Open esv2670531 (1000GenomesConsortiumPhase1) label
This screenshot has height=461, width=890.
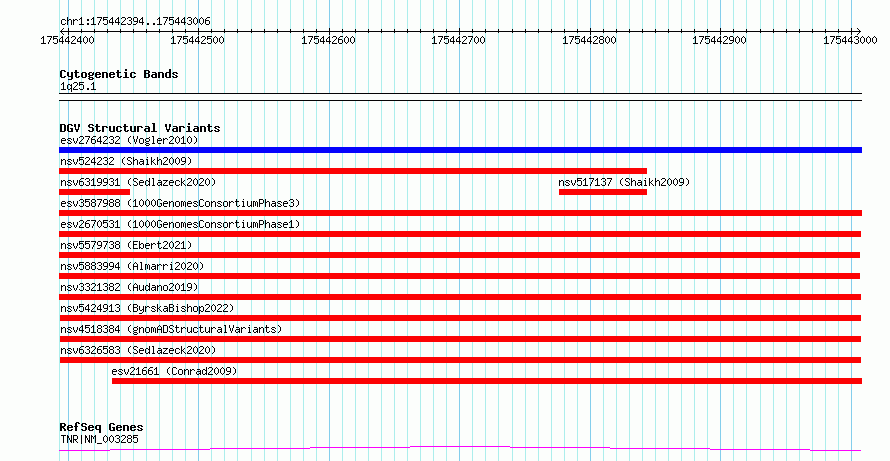click(x=180, y=224)
